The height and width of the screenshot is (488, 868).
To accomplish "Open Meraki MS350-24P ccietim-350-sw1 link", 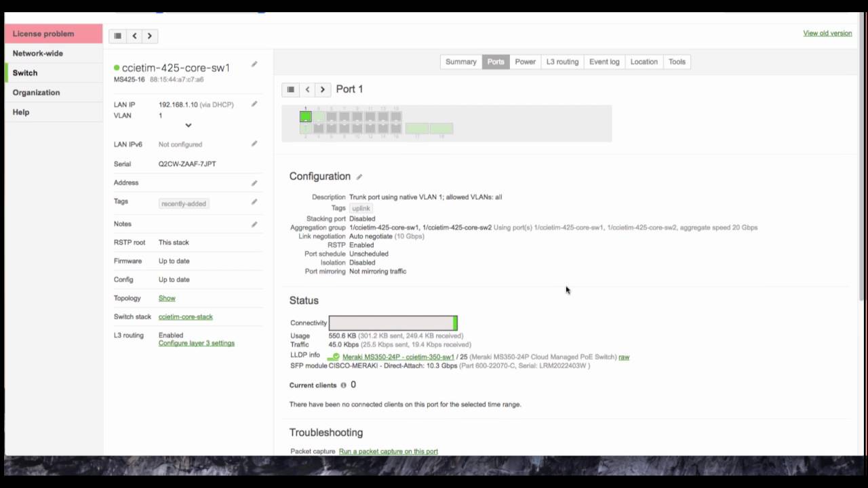I will (x=398, y=357).
